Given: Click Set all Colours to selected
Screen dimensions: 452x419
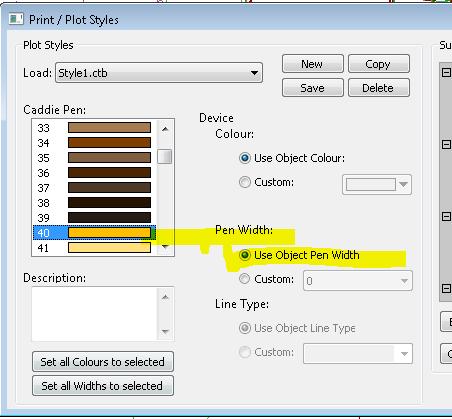Looking at the screenshot, I should (103, 362).
